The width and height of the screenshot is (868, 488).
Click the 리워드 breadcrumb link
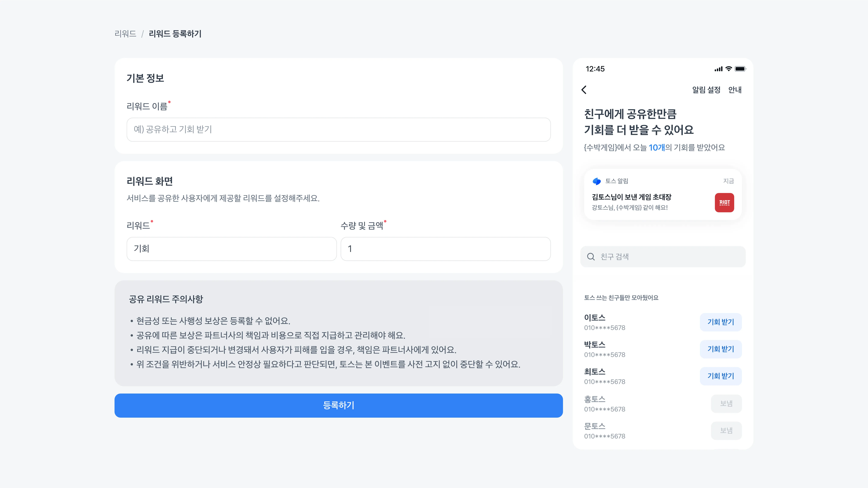(125, 34)
